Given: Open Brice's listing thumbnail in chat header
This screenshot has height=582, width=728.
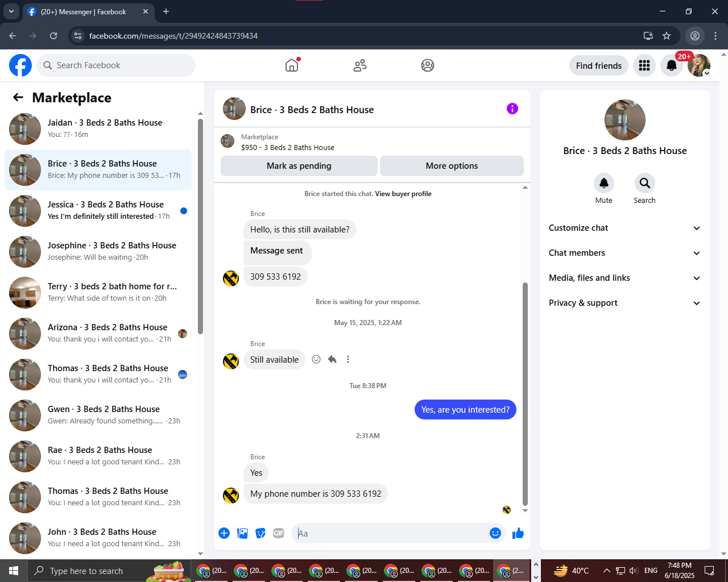Looking at the screenshot, I should pyautogui.click(x=234, y=109).
